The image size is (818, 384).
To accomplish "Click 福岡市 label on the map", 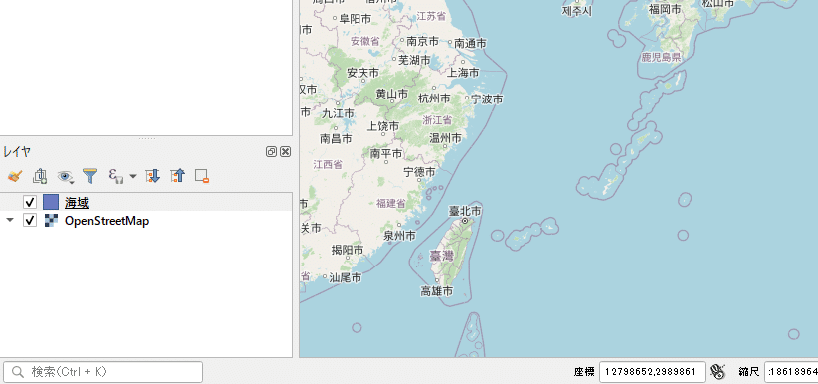I will [665, 9].
